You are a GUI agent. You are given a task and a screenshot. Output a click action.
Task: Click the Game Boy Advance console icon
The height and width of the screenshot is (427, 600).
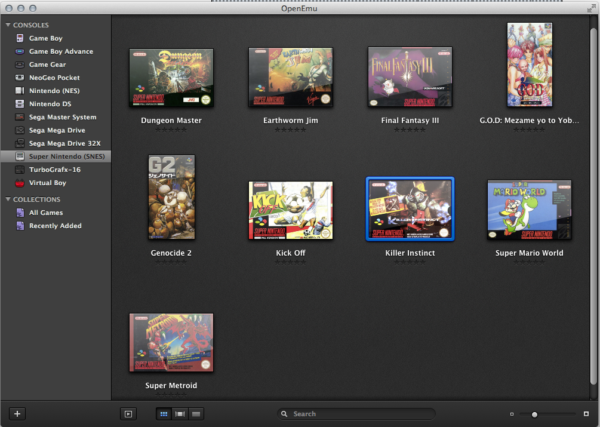point(20,51)
